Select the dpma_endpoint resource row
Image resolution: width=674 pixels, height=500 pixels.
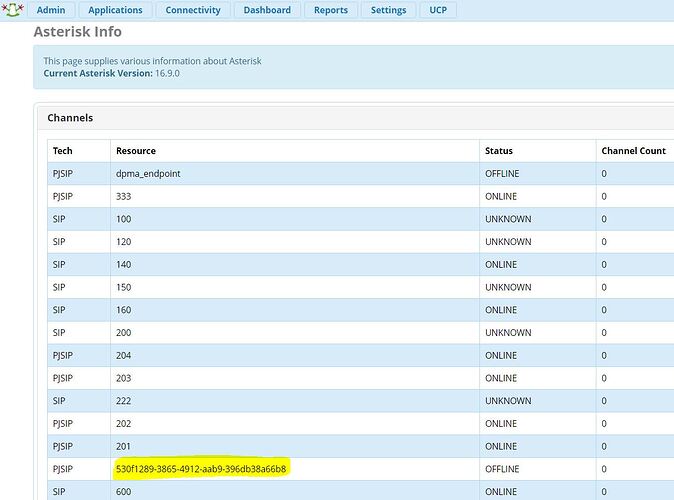tap(148, 174)
